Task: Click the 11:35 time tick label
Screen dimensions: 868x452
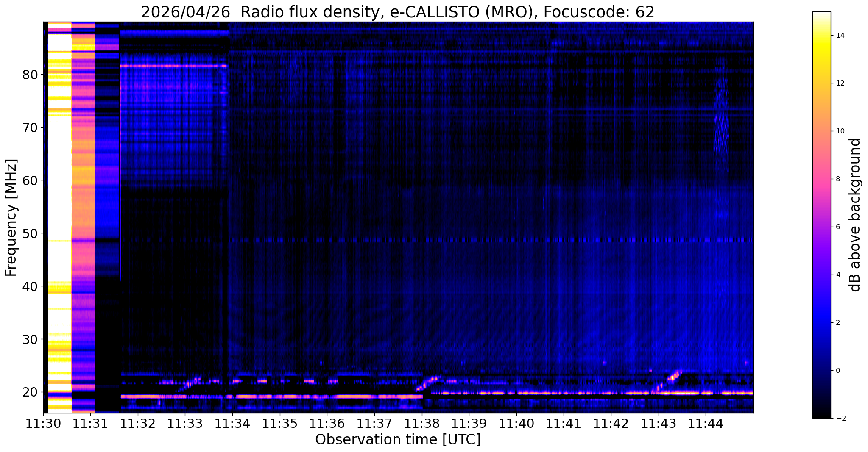Action: [280, 423]
